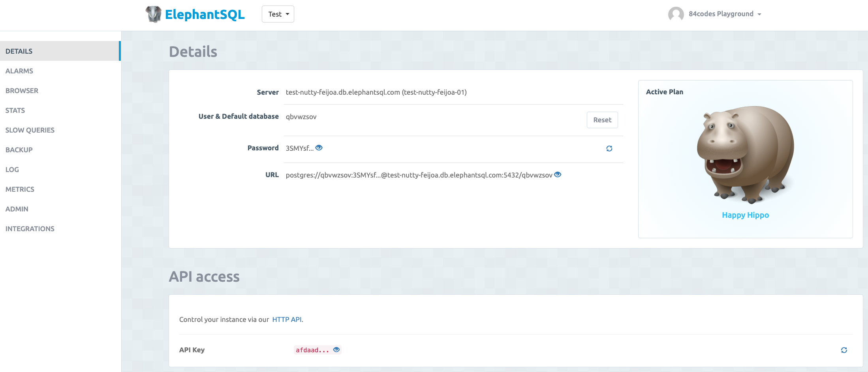
Task: Click the ElephantSQL elephant logo icon
Action: click(153, 14)
